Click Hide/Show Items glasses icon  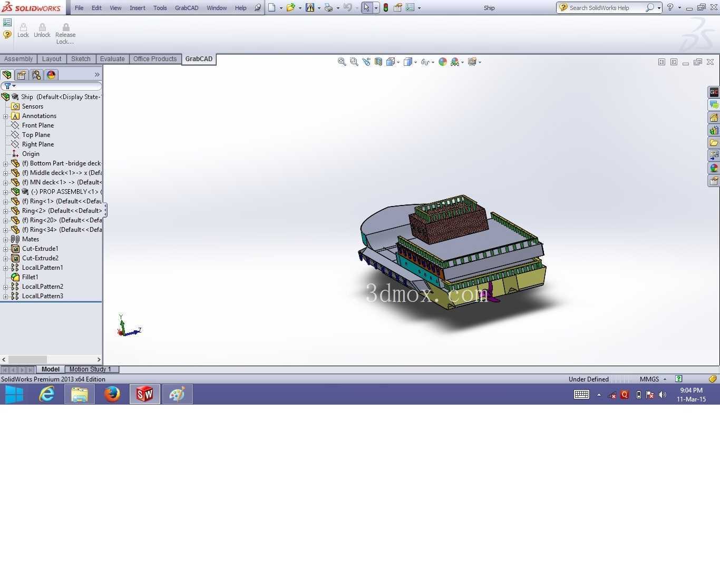click(x=425, y=62)
